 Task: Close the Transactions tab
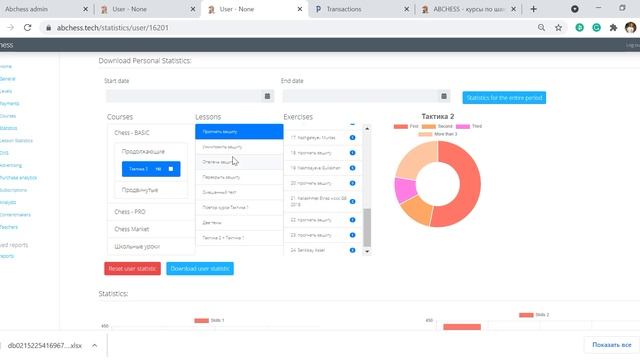tap(407, 9)
